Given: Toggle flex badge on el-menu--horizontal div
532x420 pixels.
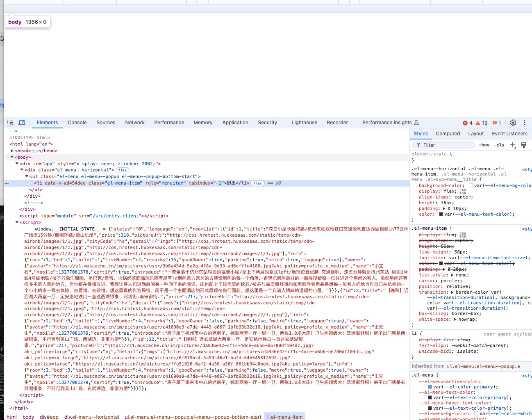Looking at the screenshot, I should point(123,170).
